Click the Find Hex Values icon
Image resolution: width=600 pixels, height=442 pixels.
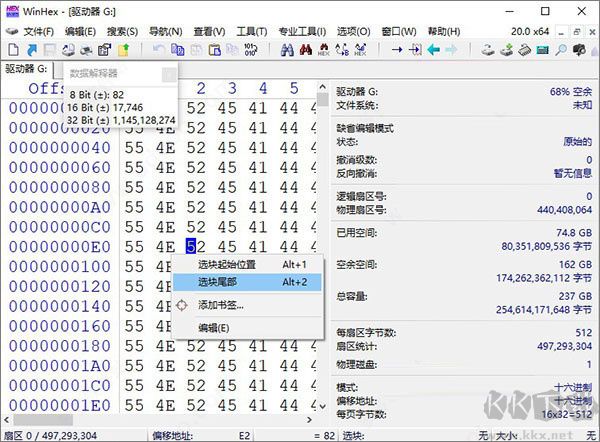(x=322, y=49)
